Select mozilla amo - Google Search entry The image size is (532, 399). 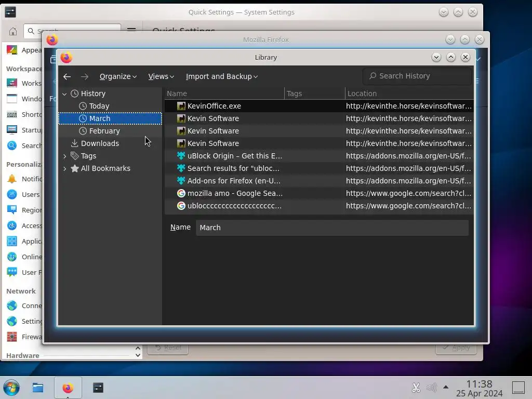click(319, 193)
